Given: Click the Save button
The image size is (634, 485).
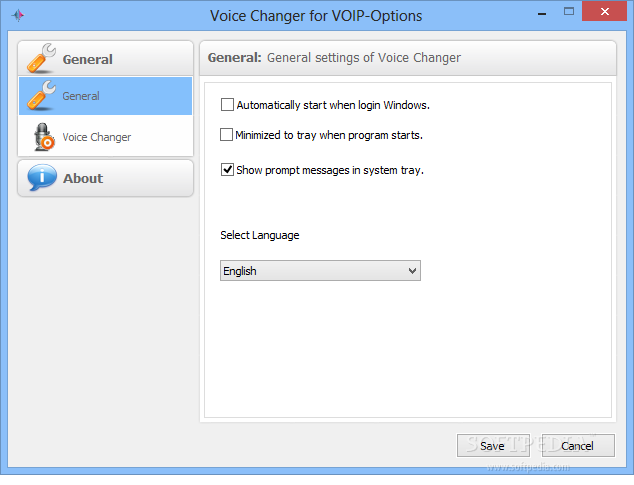Looking at the screenshot, I should (493, 446).
